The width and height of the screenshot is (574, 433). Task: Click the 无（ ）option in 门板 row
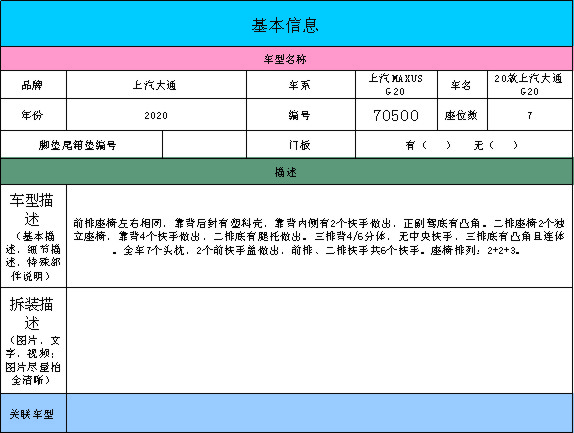[x=496, y=145]
